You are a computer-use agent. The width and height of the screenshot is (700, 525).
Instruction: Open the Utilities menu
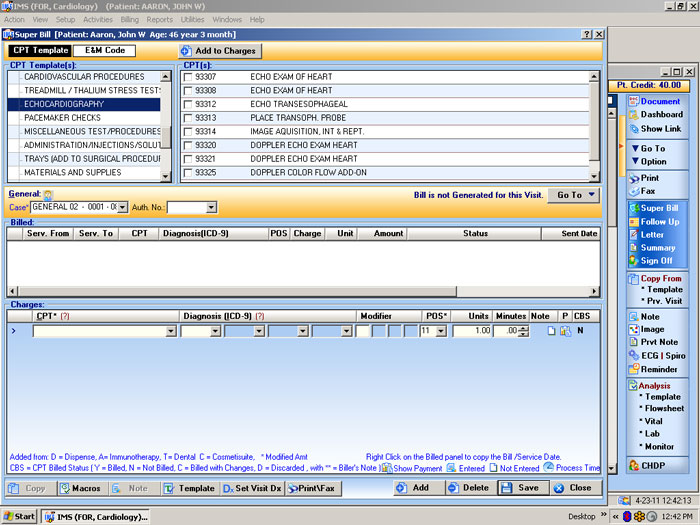192,20
